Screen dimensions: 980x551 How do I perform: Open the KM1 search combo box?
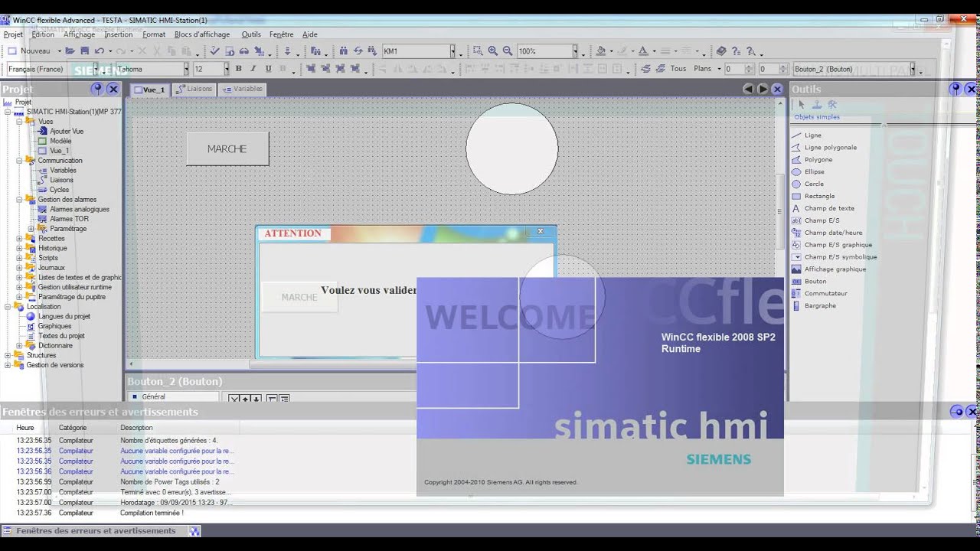pos(419,51)
